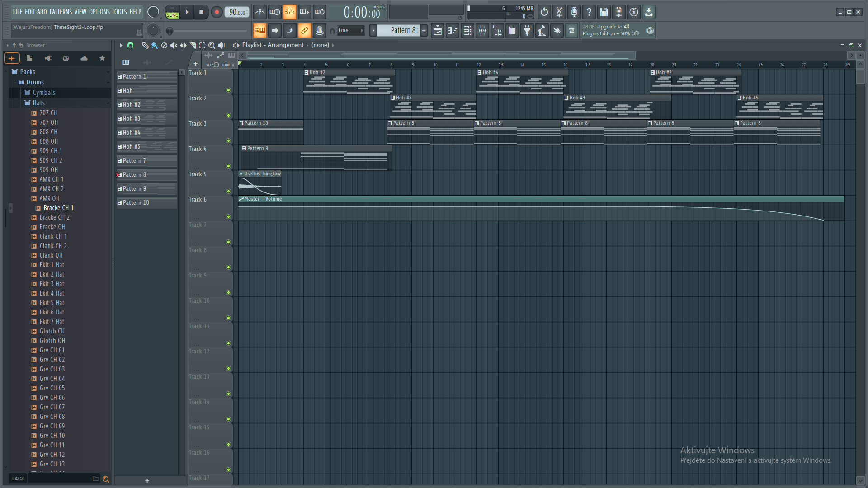Collapse the Packs folder
This screenshot has width=868, height=488.
[60, 72]
